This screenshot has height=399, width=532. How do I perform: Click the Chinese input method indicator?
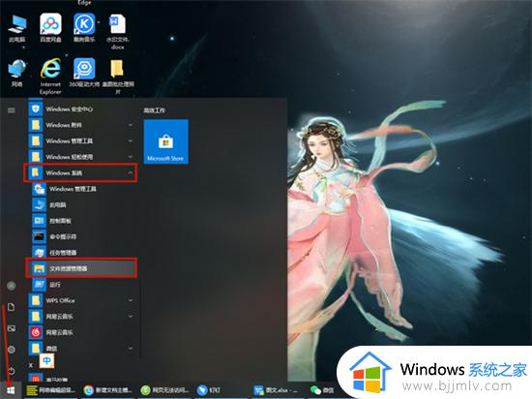(x=46, y=360)
